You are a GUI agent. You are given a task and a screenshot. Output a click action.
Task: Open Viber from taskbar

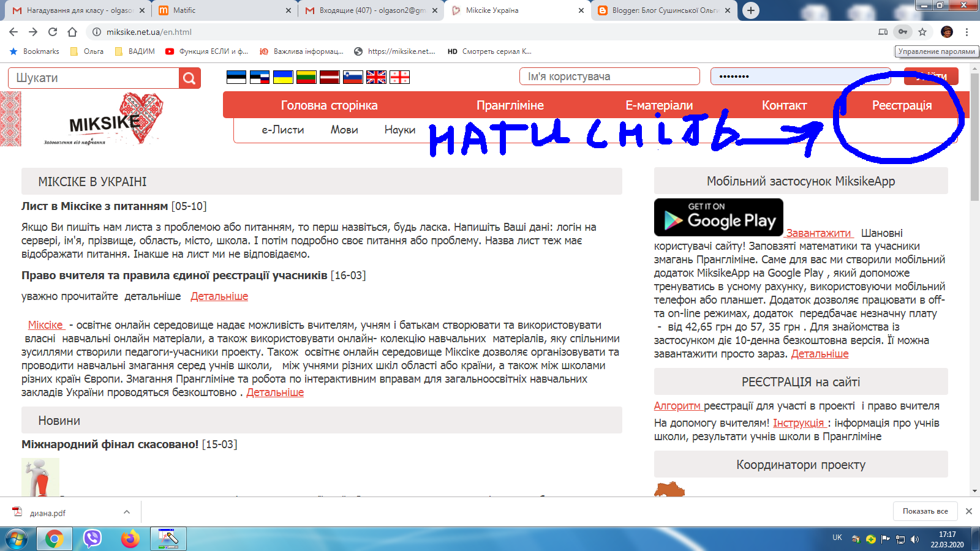point(92,539)
